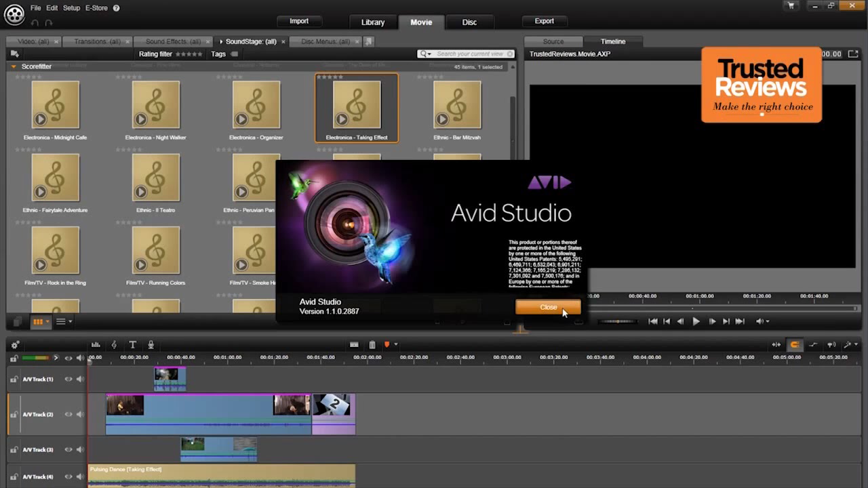
Task: Toggle volume keyframe editing icon
Action: click(x=813, y=345)
